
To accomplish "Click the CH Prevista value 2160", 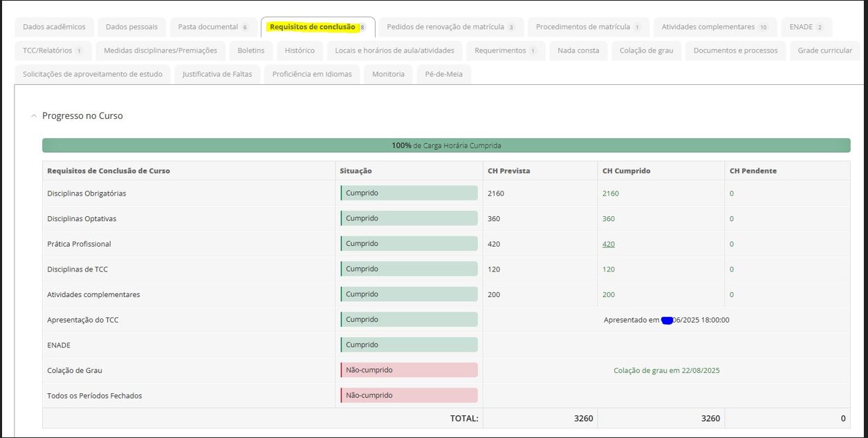I will pyautogui.click(x=496, y=193).
